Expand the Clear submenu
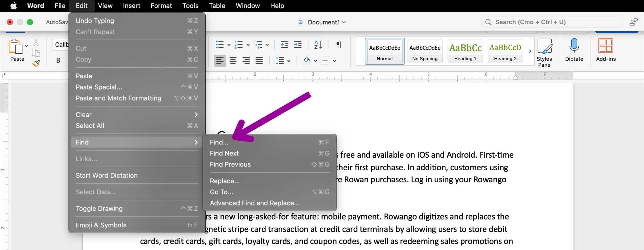The width and height of the screenshot is (644, 250). point(137,115)
